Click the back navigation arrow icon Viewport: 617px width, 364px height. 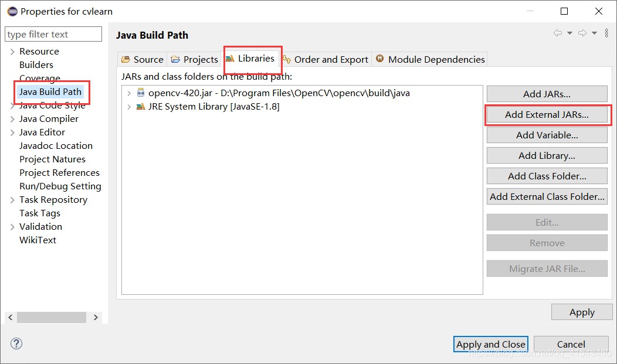558,32
